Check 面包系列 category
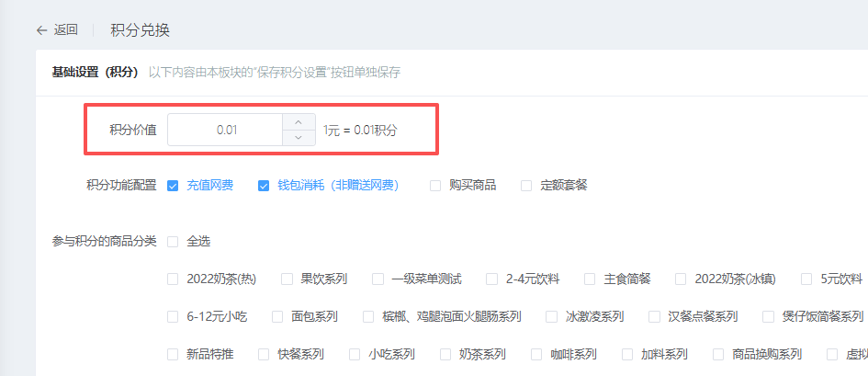The image size is (868, 376). 277,317
